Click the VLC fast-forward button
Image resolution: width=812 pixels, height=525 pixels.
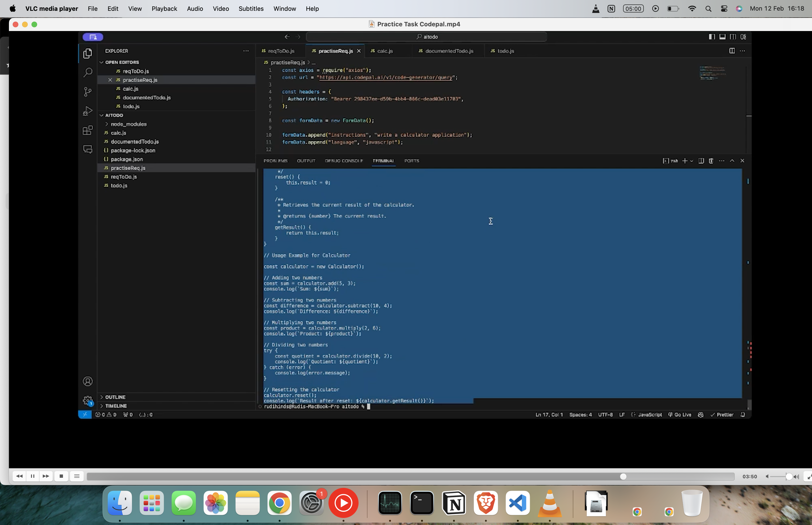46,476
